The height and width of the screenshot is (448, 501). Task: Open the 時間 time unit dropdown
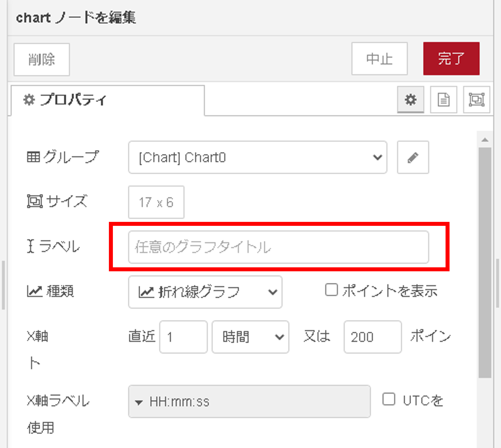pyautogui.click(x=250, y=337)
